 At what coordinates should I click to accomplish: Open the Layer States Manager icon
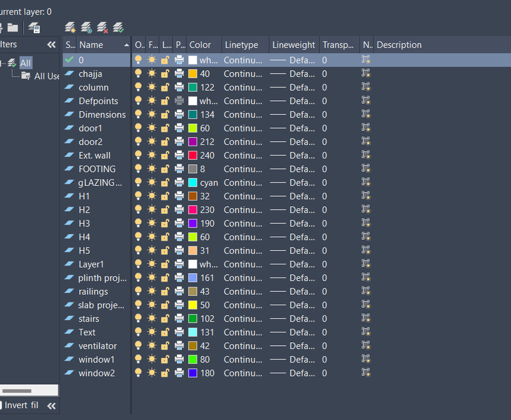coord(34,27)
